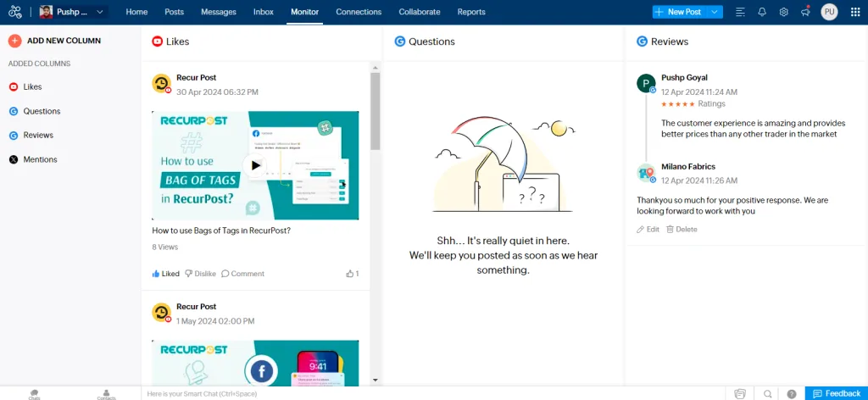Expand the New Post dropdown arrow
Image resolution: width=868 pixels, height=400 pixels.
pos(715,12)
